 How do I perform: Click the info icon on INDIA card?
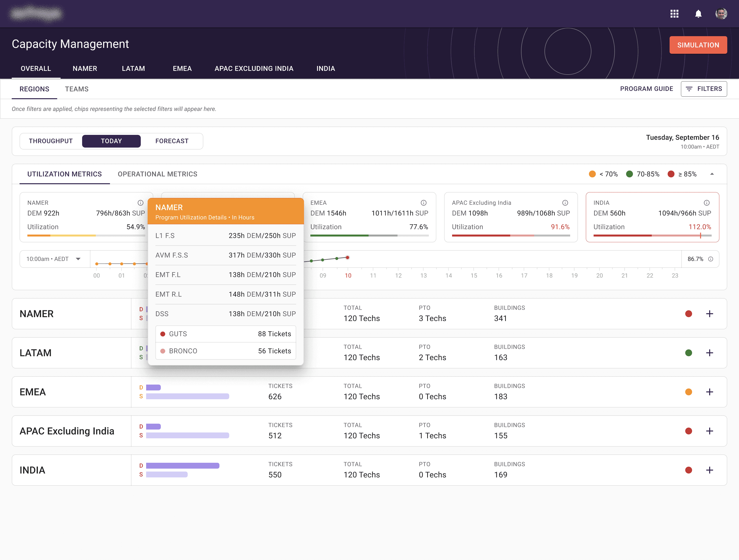706,203
